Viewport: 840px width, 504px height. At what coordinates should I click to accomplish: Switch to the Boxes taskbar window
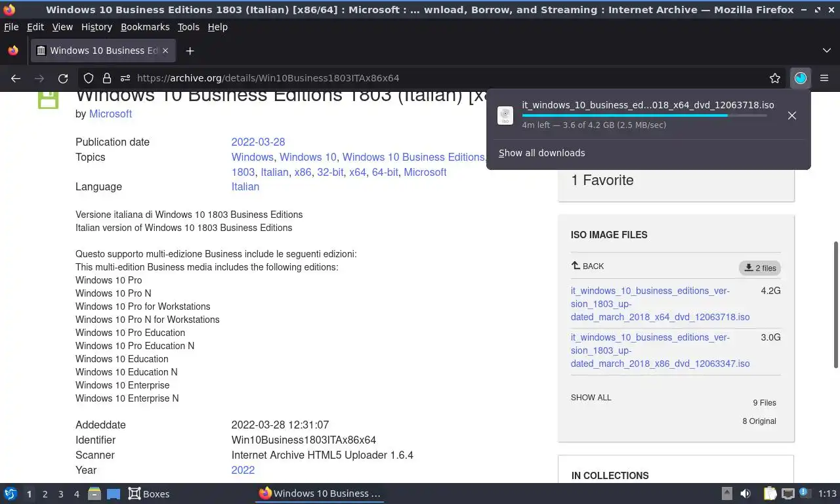coord(149,493)
